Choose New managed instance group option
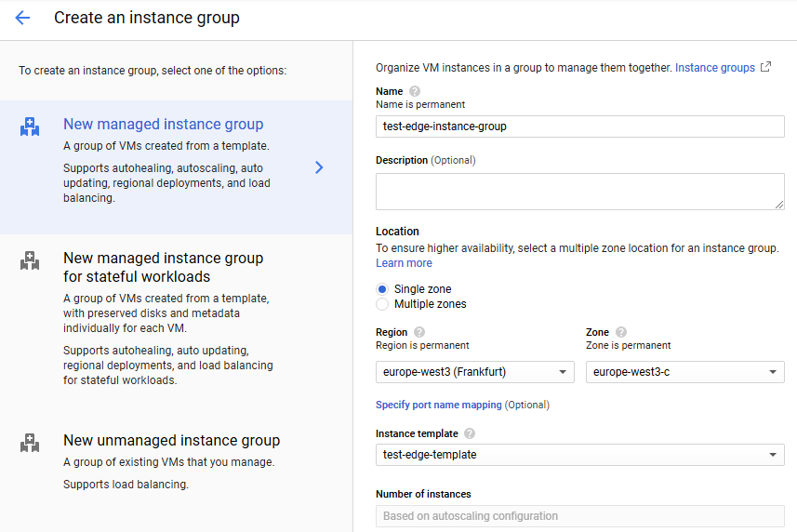This screenshot has height=532, width=797. point(163,125)
